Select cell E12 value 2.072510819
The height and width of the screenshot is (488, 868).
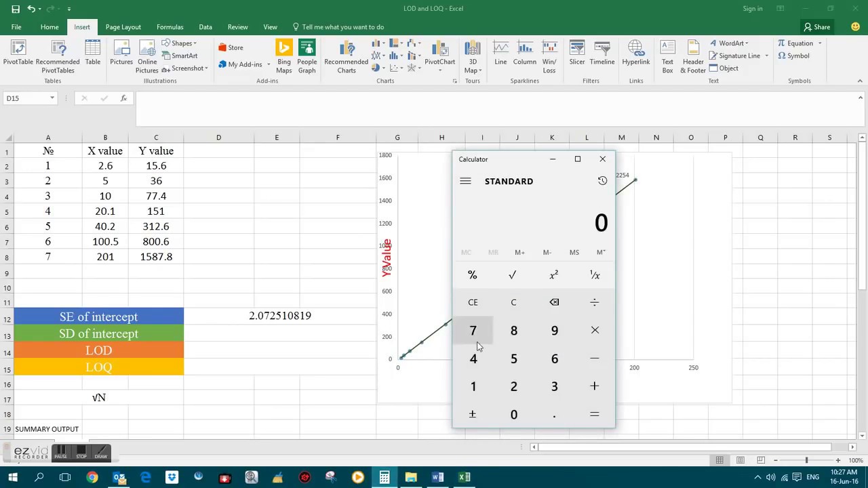[279, 316]
